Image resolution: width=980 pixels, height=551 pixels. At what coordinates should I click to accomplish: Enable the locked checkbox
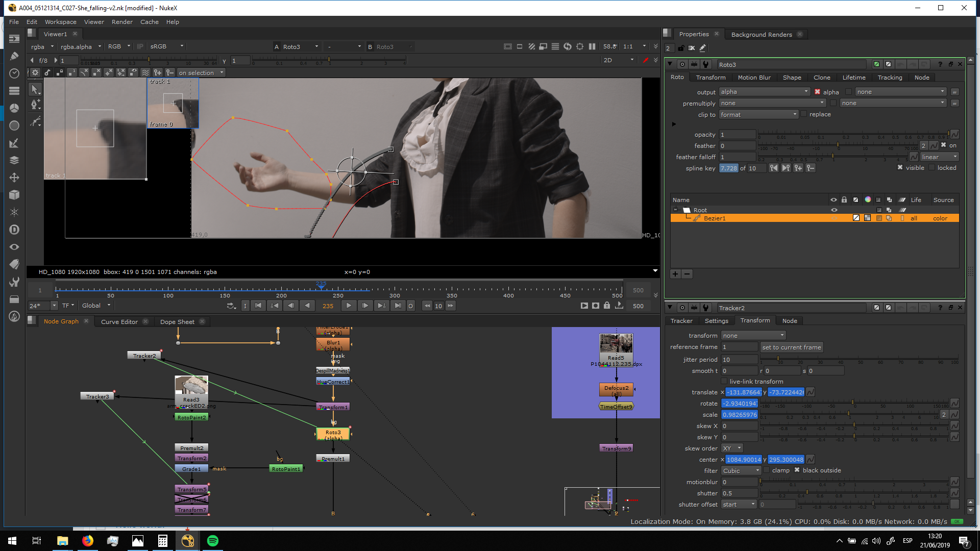pos(932,168)
